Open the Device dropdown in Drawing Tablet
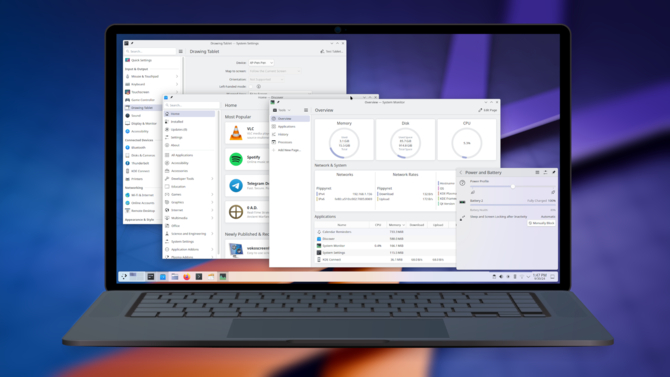This screenshot has height=377, width=670. (x=261, y=63)
